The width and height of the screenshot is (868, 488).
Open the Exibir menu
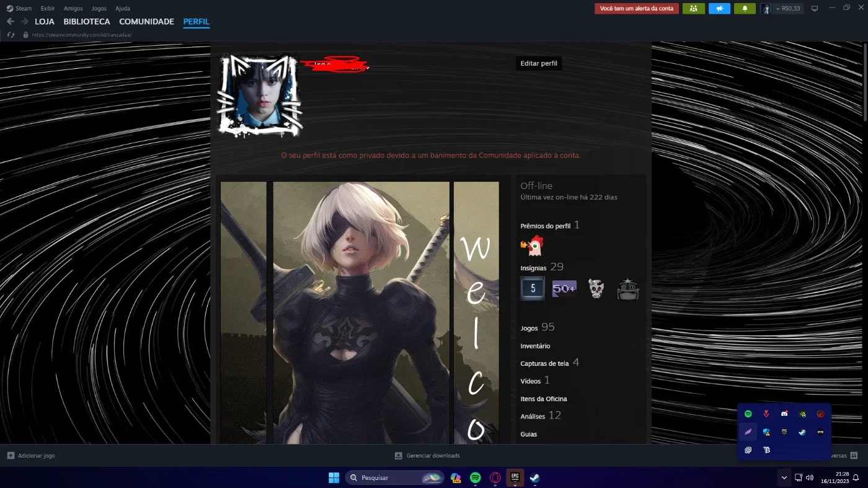click(x=48, y=9)
